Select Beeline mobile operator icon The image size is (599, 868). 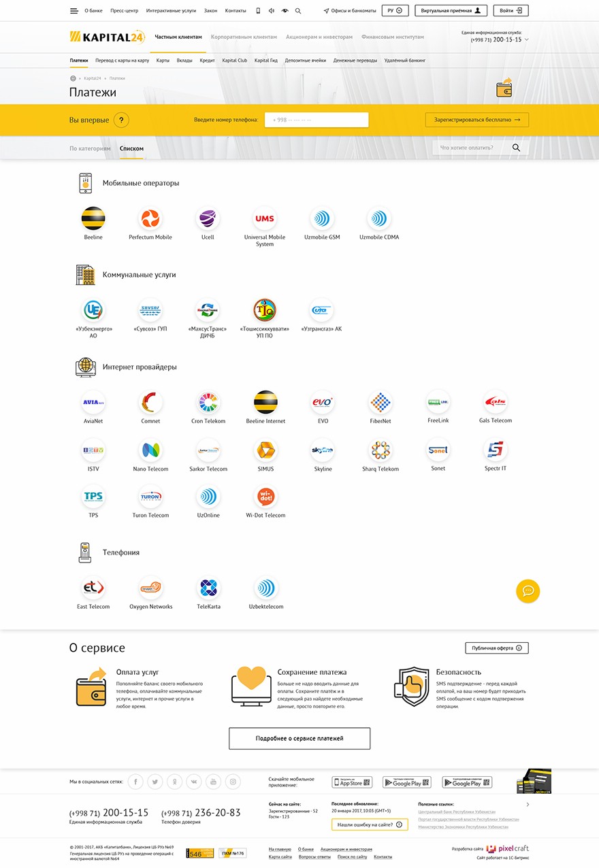tap(93, 218)
